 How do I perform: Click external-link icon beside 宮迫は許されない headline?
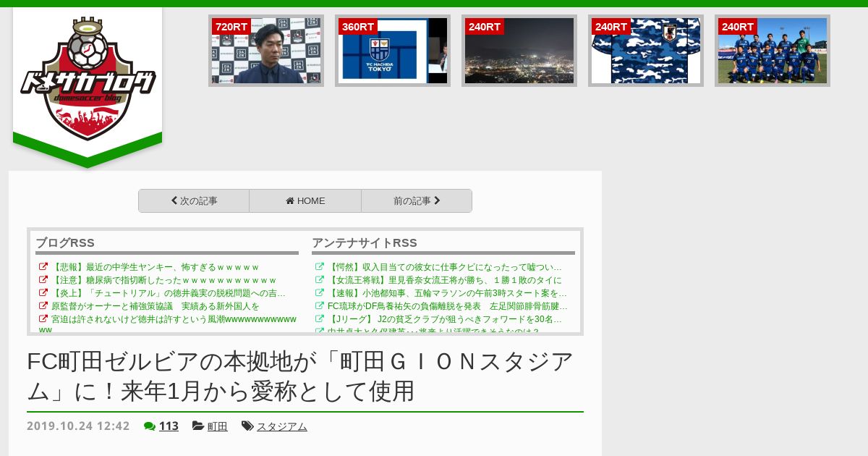[43, 319]
